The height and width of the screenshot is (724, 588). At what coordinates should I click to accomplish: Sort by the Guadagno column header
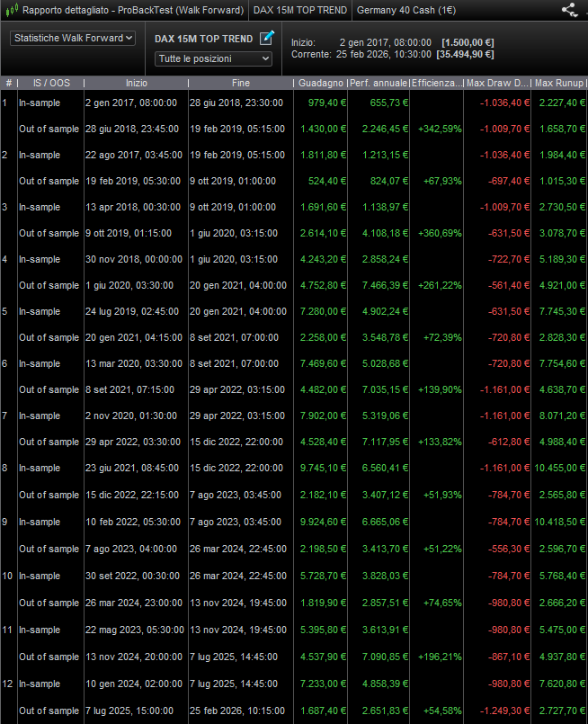point(321,84)
